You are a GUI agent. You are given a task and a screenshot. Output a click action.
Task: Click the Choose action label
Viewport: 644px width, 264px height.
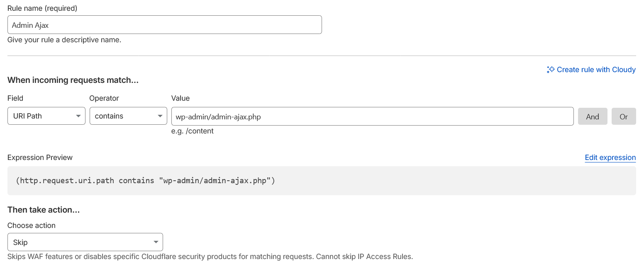[32, 225]
